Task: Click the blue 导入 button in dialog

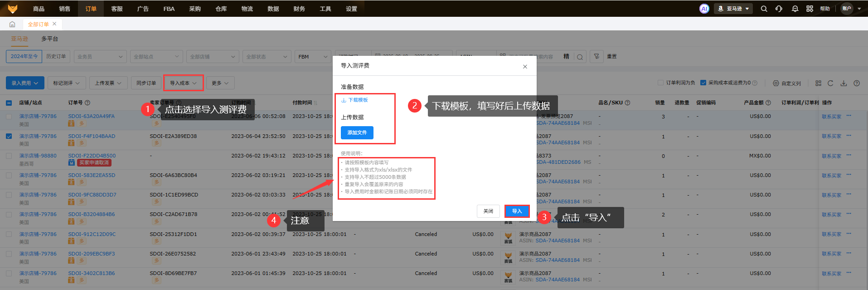Action: (x=517, y=211)
